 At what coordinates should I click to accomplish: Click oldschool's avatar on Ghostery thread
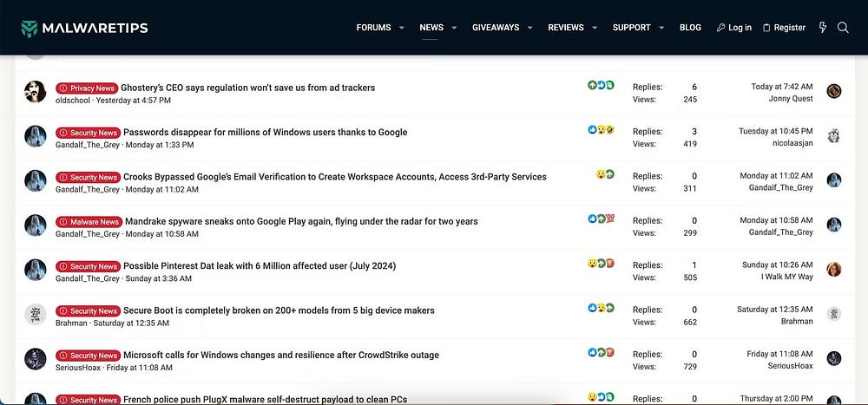point(36,92)
